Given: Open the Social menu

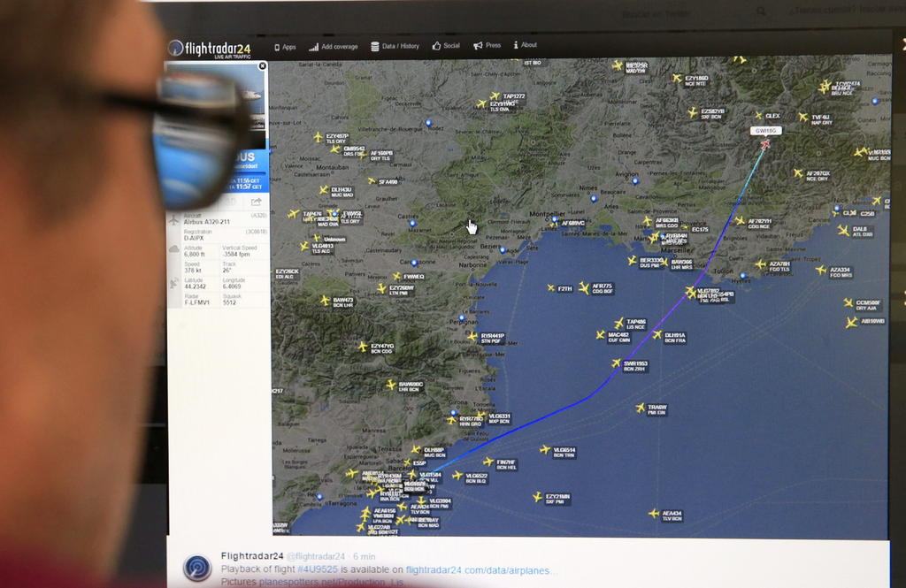Looking at the screenshot, I should [x=446, y=46].
